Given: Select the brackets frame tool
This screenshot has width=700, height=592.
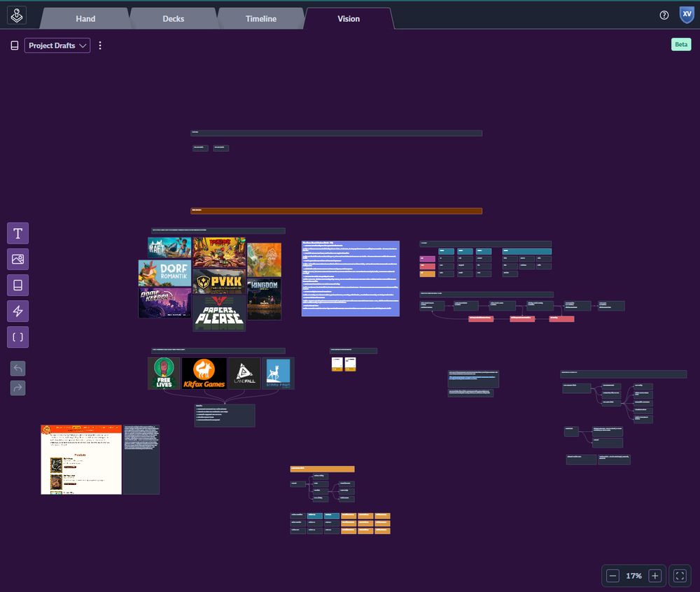Looking at the screenshot, I should (18, 337).
